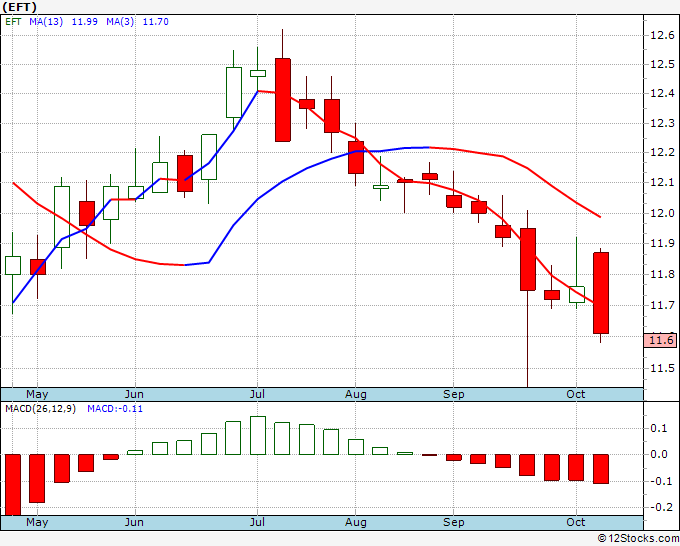Click Jun on the price chart date axis
Screen dimensions: 680x546
tap(134, 394)
